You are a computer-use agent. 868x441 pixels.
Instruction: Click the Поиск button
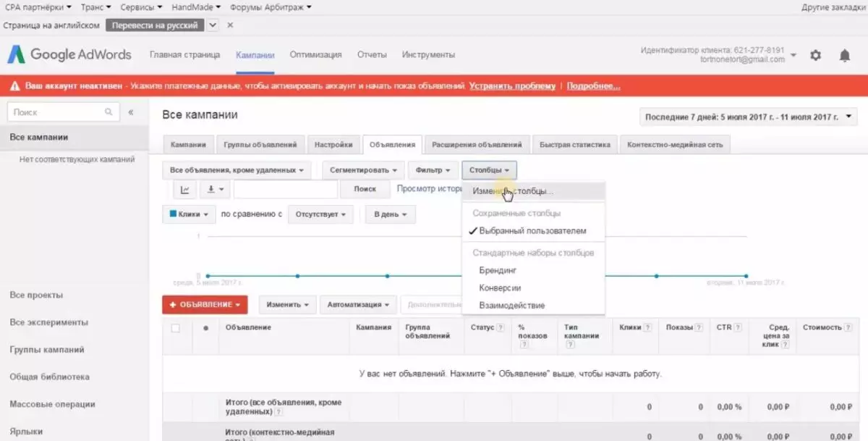point(365,189)
